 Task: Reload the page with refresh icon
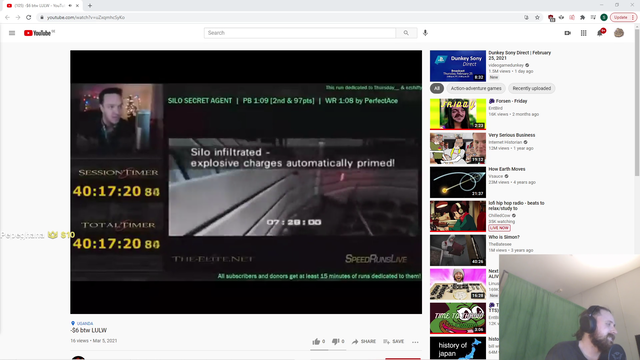[29, 17]
